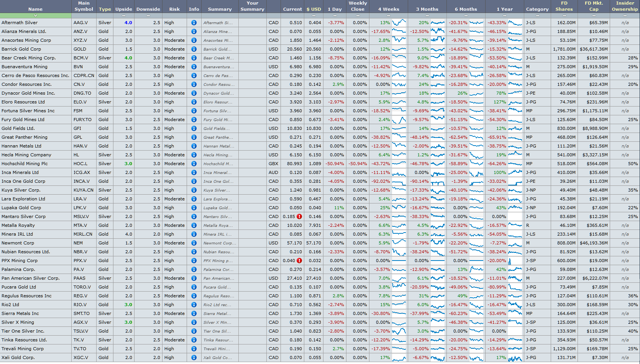Screen dimensions: 640x364
Task: Click info icon in Barrick Gold Corp row
Action: point(194,49)
